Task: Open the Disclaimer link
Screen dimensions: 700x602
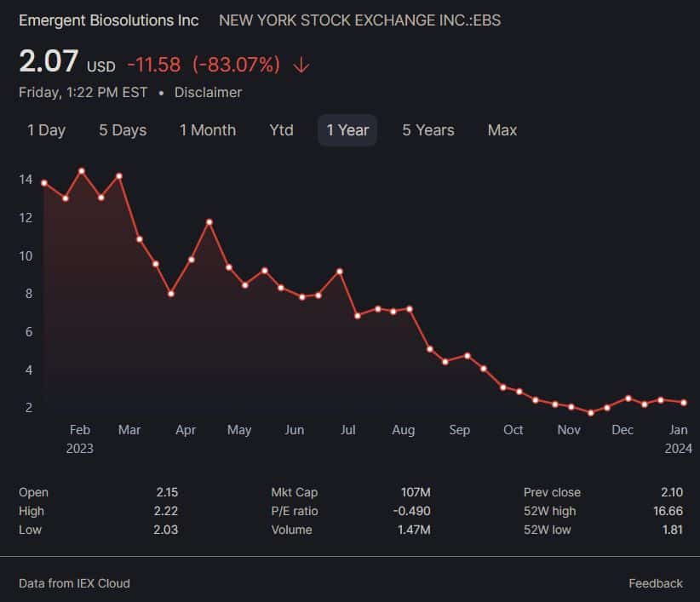Action: pyautogui.click(x=208, y=92)
